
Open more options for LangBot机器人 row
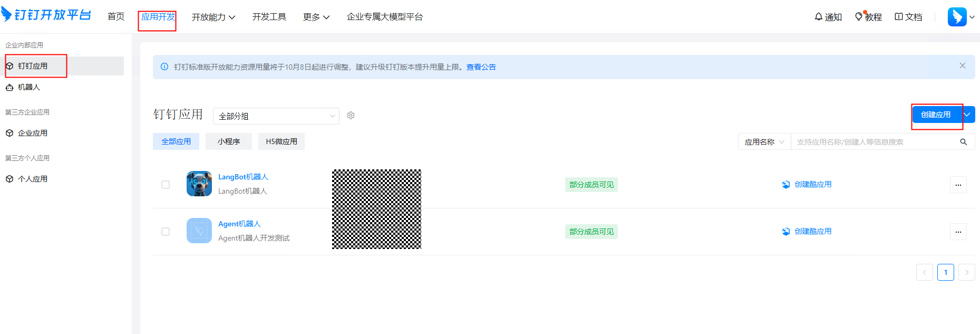[x=958, y=185]
